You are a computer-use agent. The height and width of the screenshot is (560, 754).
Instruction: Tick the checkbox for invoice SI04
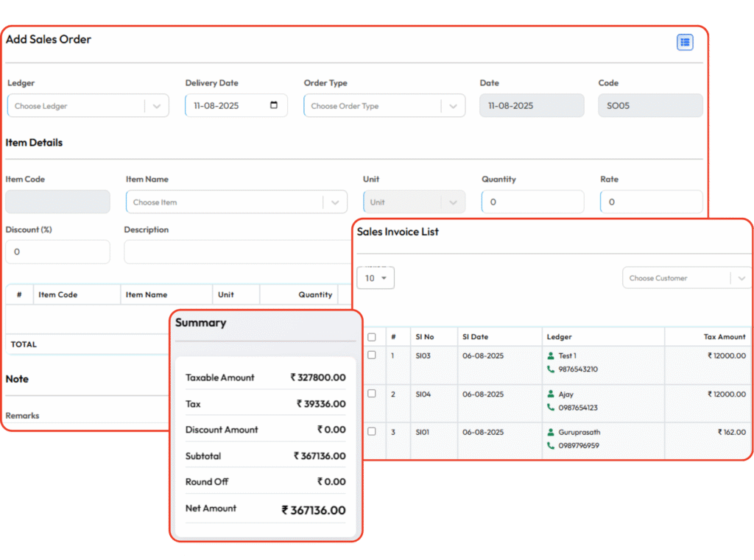(x=372, y=394)
